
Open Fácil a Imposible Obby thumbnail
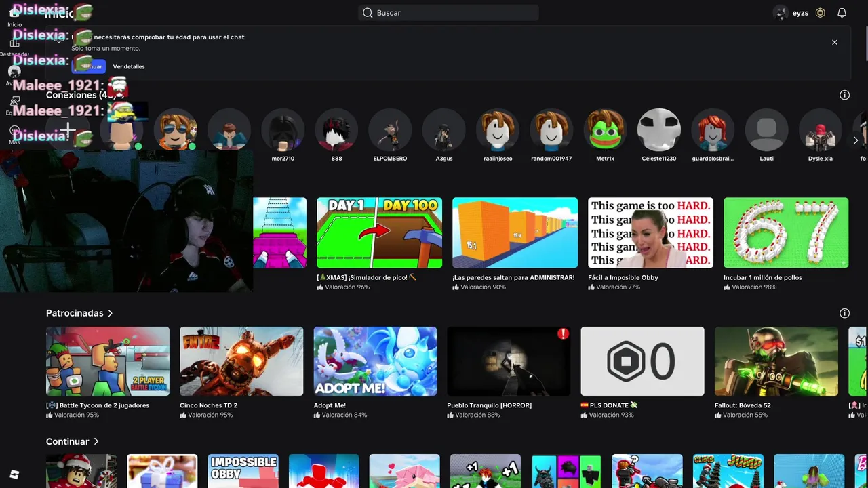tap(650, 232)
